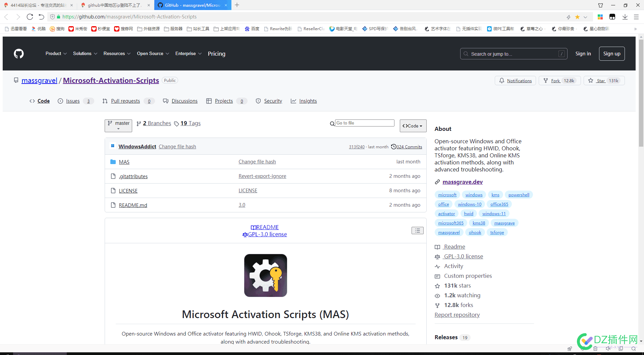Click the game controller extension icon

[x=612, y=17]
